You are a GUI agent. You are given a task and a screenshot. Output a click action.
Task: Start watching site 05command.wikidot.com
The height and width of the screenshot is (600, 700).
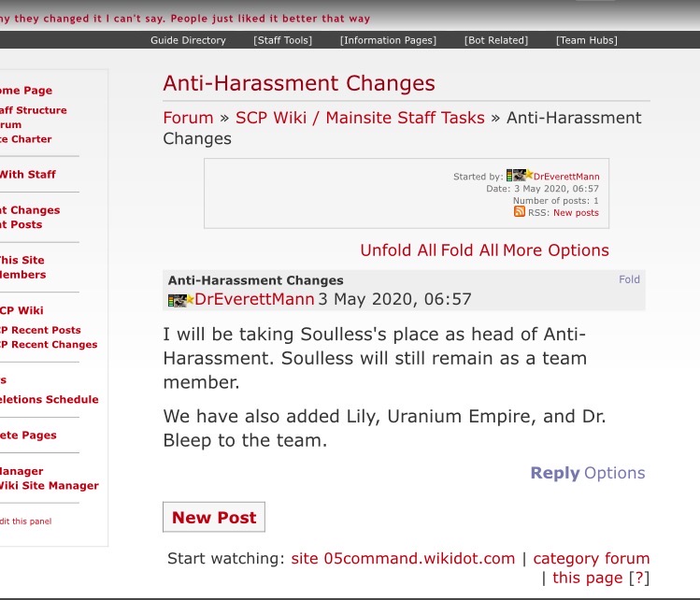tap(403, 559)
